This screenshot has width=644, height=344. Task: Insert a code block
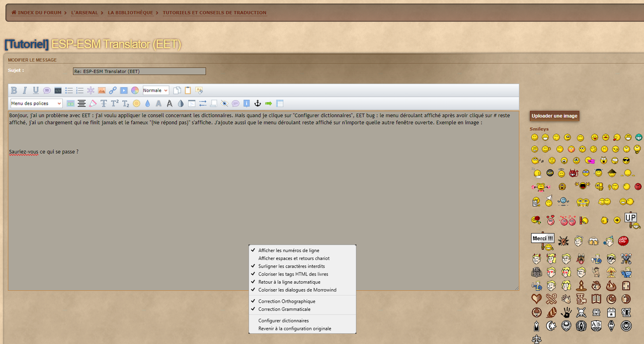click(x=58, y=91)
